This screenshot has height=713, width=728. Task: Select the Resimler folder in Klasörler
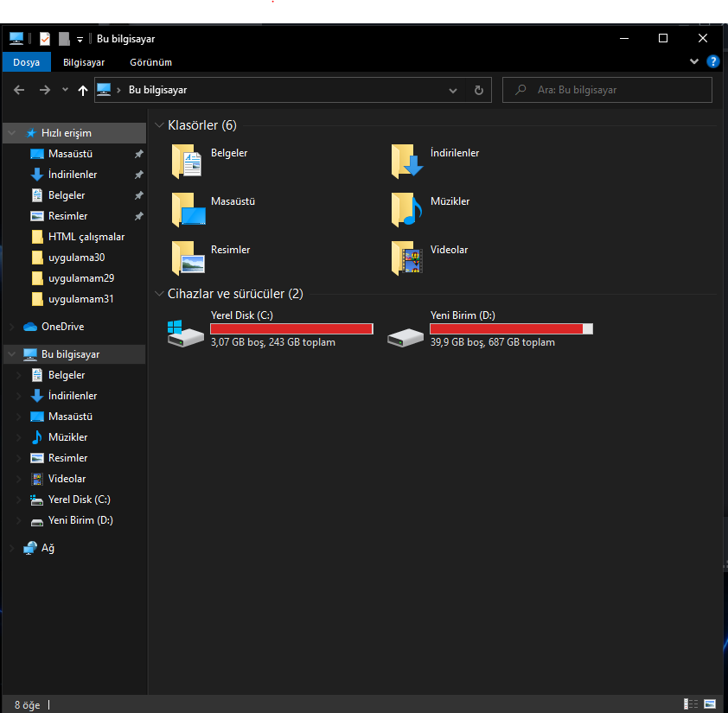point(211,258)
